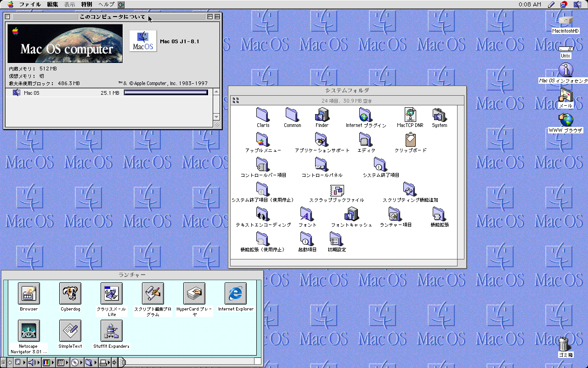The image size is (588, 368).
Task: Launch クラリスメール Lite from Launcher
Action: 112,293
